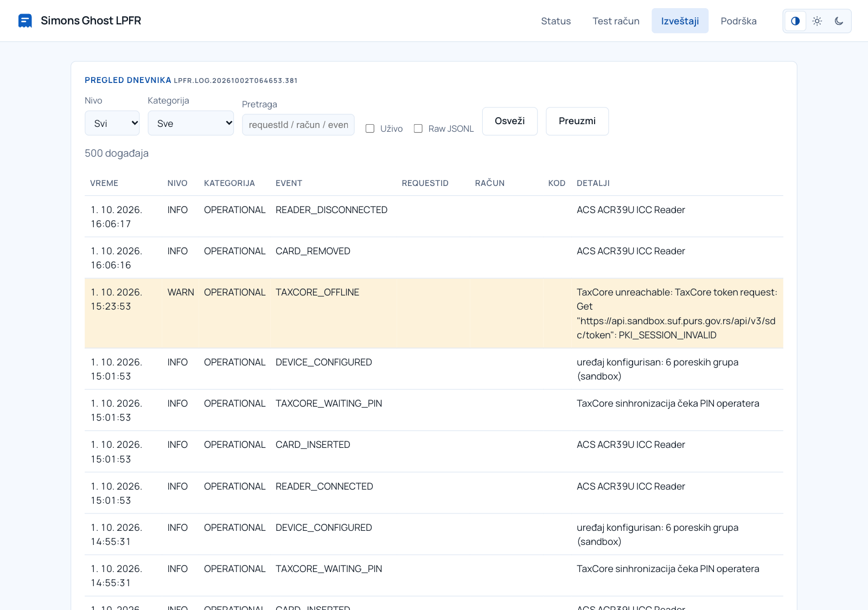Click the DETALJI column header
The width and height of the screenshot is (868, 610).
(593, 183)
